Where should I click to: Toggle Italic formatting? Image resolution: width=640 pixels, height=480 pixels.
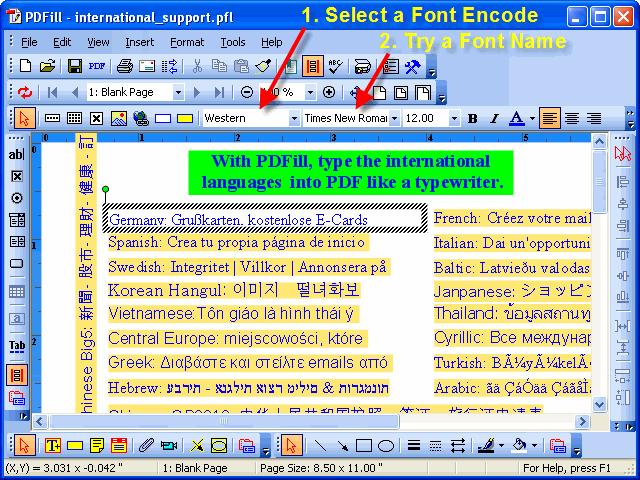point(494,118)
